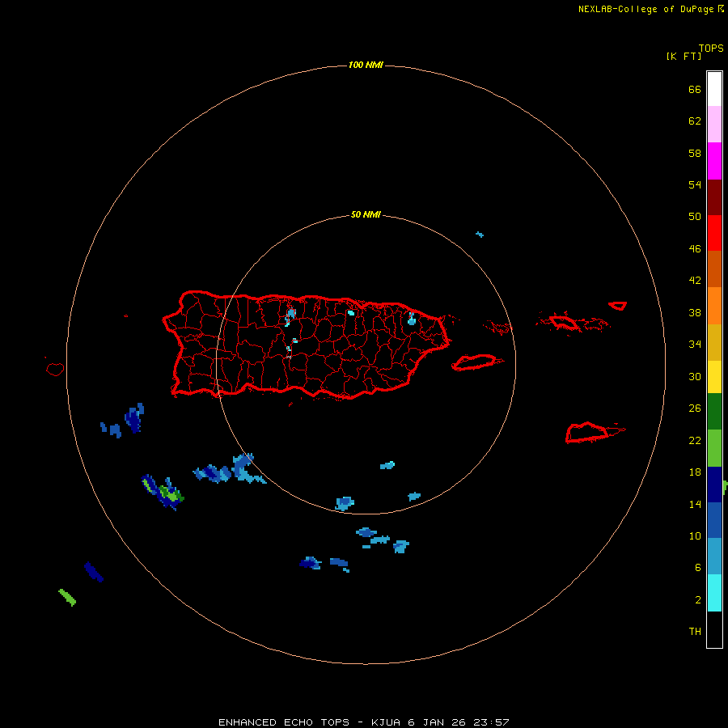Viewport: 728px width, 728px height.
Task: Click the 50 legend value
Action: click(695, 217)
